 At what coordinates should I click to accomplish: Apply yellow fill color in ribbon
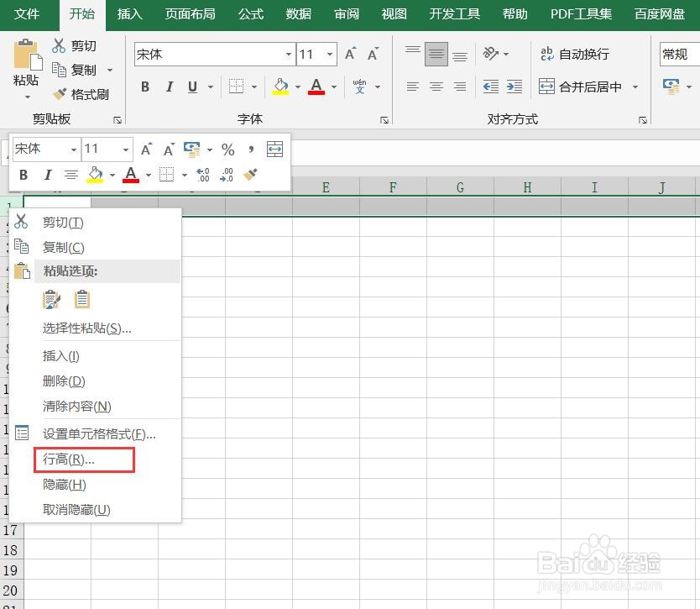[x=280, y=87]
